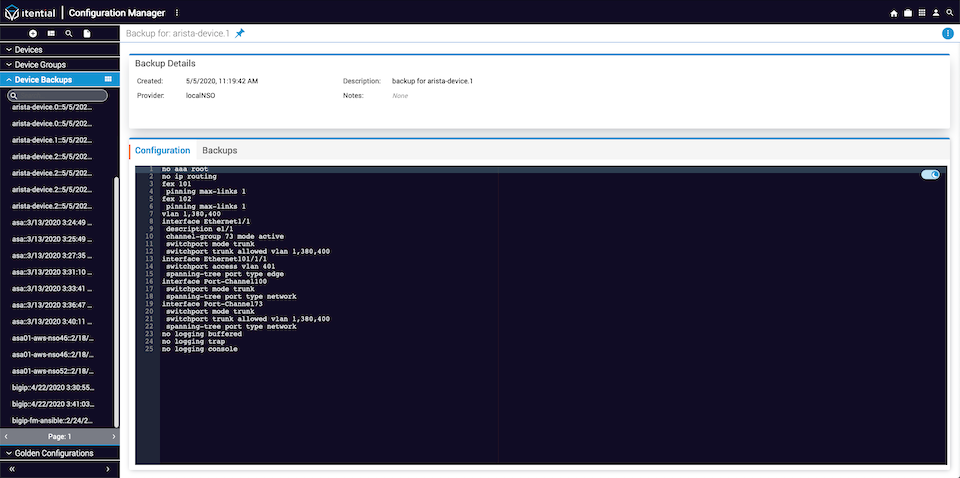The width and height of the screenshot is (960, 478).
Task: Click the device backups search field
Action: pyautogui.click(x=58, y=95)
